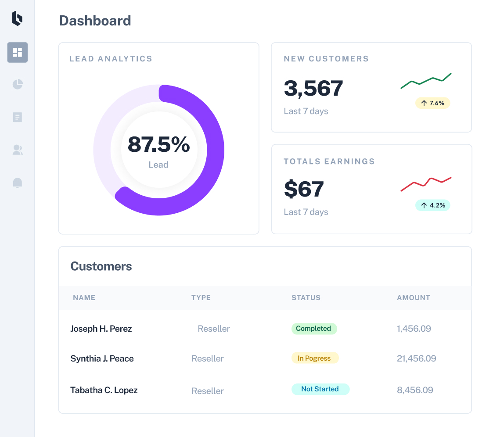
Task: Sort by the AMOUNT column header
Action: (x=414, y=298)
